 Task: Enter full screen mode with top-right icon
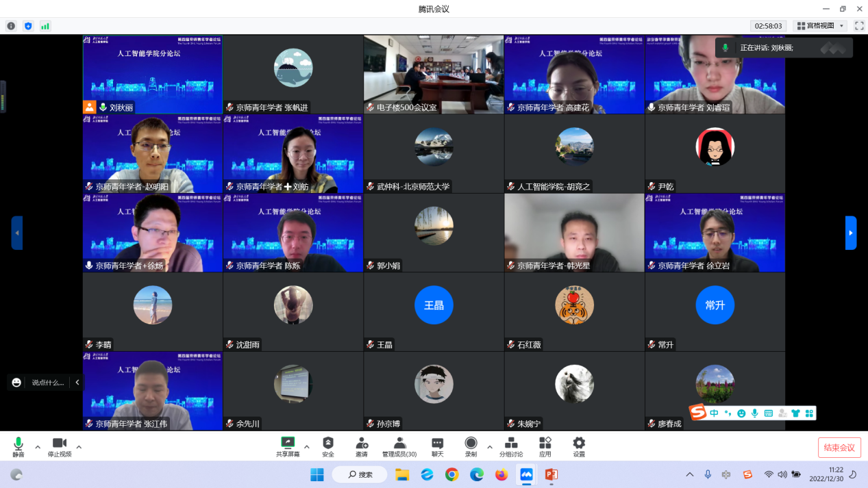click(859, 26)
